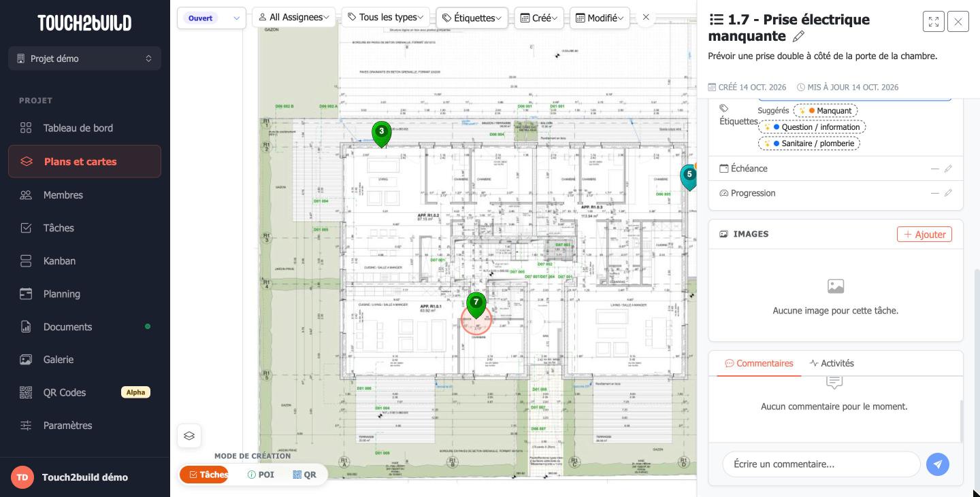
Task: Click the TOUCH2BUILD logo
Action: (84, 23)
